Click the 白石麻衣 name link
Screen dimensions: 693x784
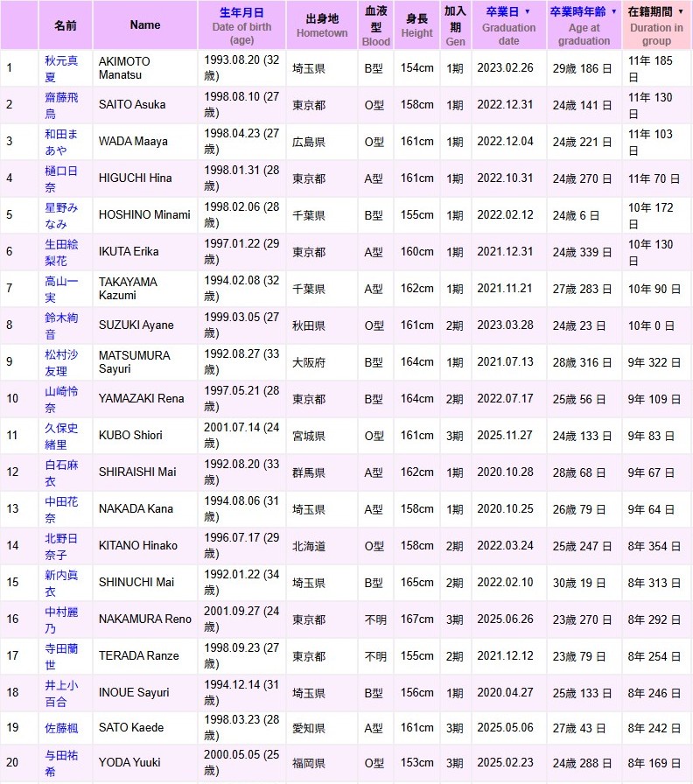click(x=61, y=472)
